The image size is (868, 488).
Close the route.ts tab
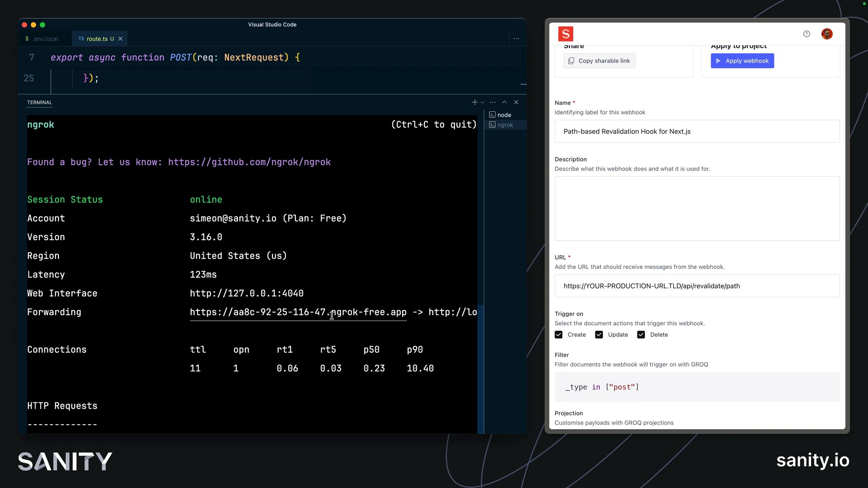coord(120,39)
